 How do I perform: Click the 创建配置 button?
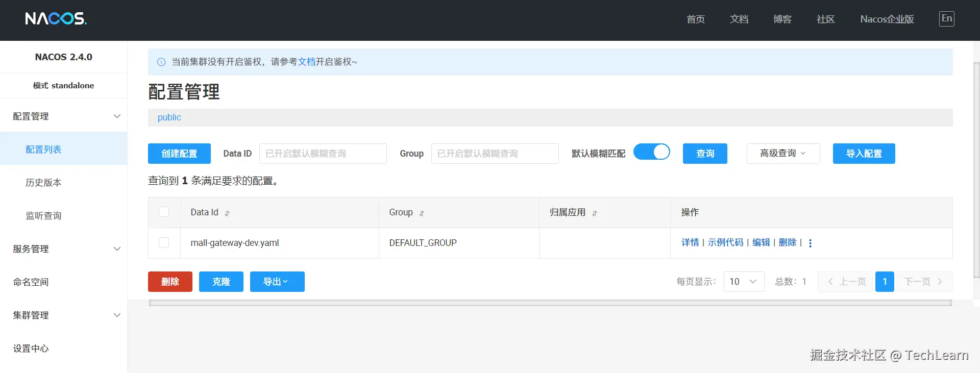pyautogui.click(x=179, y=154)
